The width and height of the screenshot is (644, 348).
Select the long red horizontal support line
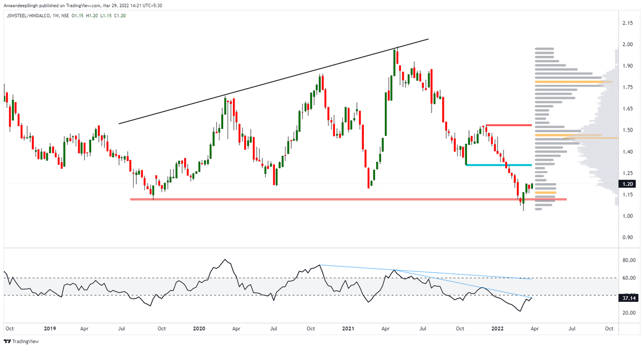pyautogui.click(x=348, y=200)
